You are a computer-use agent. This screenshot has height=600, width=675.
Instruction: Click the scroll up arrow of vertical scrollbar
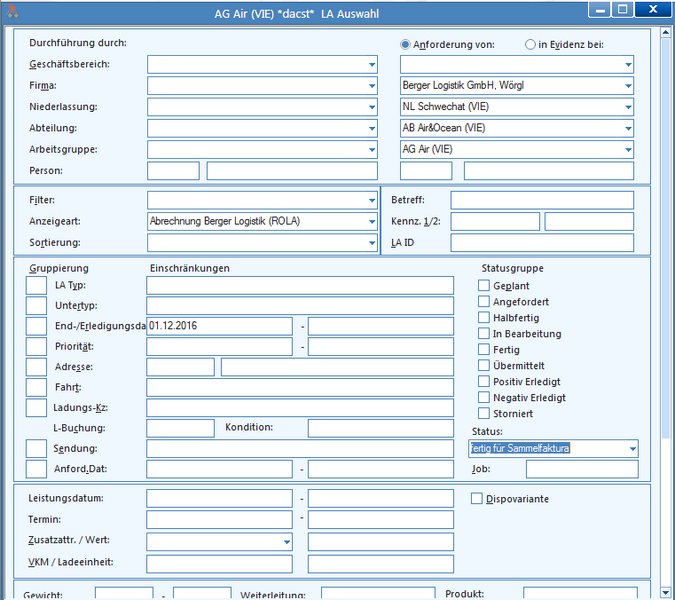click(666, 32)
